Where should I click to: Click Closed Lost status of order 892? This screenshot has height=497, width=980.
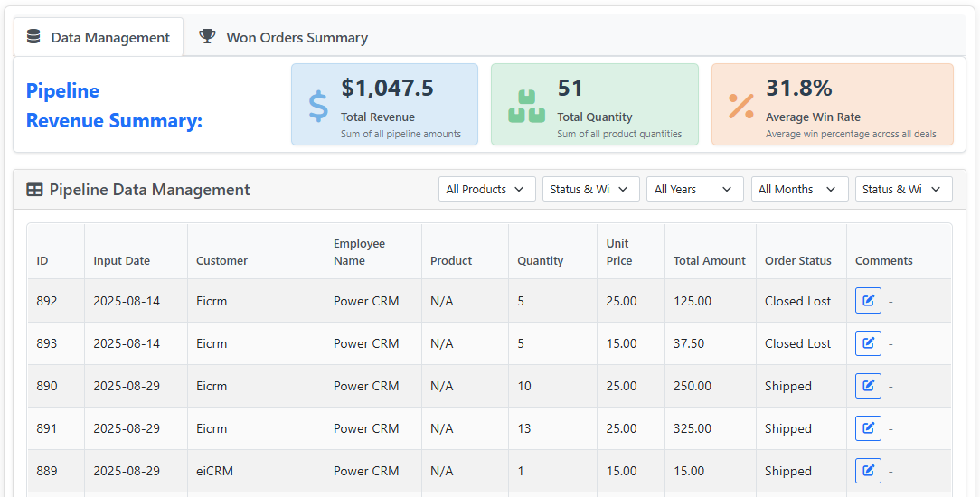[x=797, y=301]
